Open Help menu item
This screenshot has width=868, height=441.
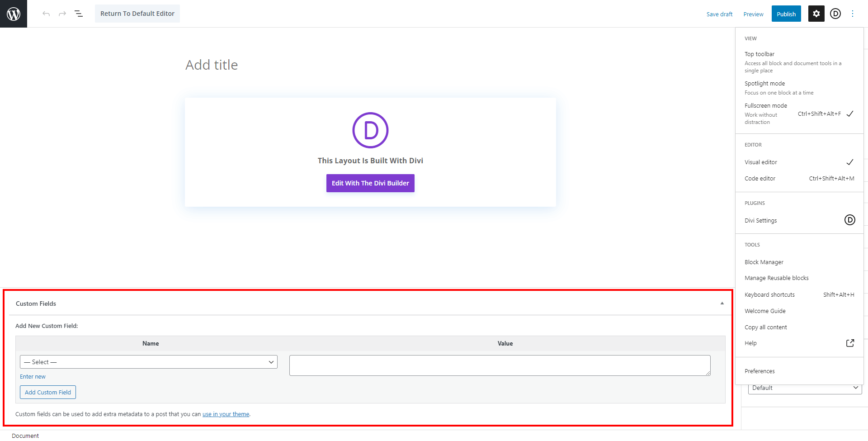(x=799, y=343)
